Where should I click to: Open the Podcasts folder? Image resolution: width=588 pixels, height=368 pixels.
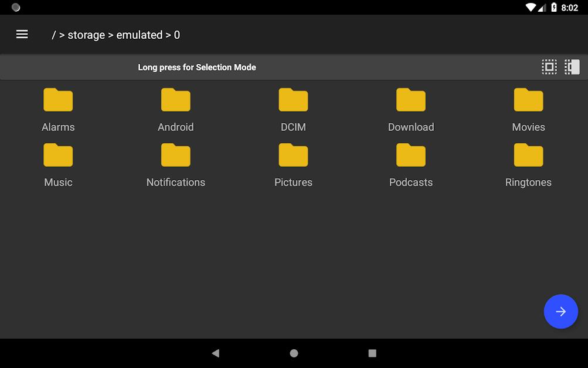[x=411, y=166]
